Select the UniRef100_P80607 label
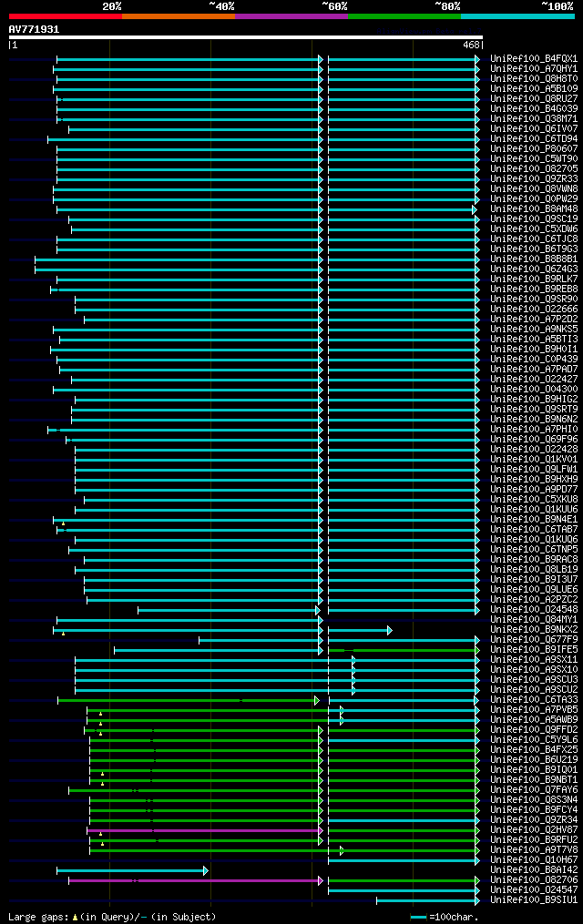Screen dimensions: 583x924 [534, 149]
